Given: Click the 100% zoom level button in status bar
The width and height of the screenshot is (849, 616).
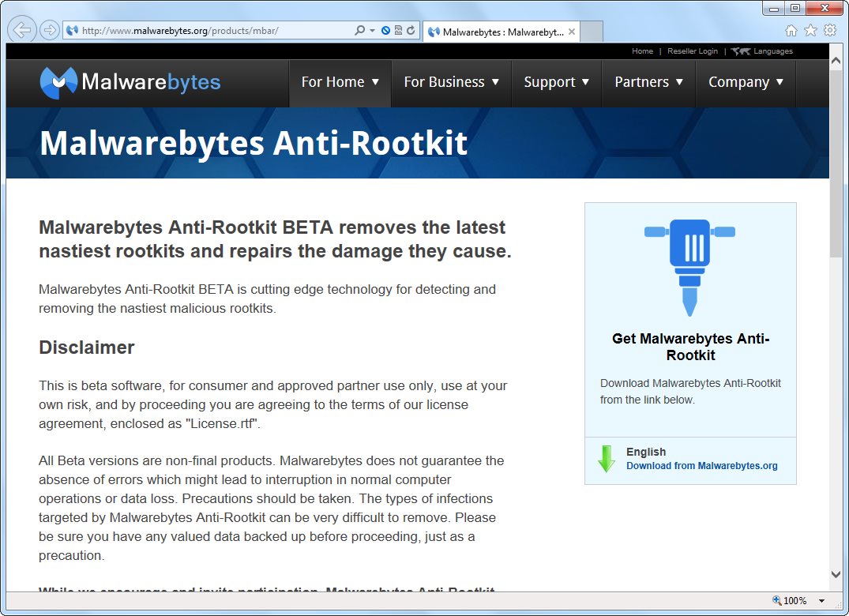Looking at the screenshot, I should tap(790, 600).
